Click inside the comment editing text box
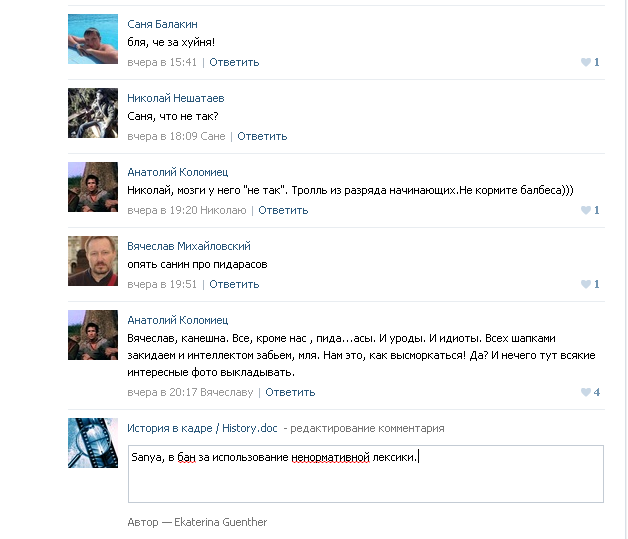Image resolution: width=628 pixels, height=539 pixels. [366, 474]
